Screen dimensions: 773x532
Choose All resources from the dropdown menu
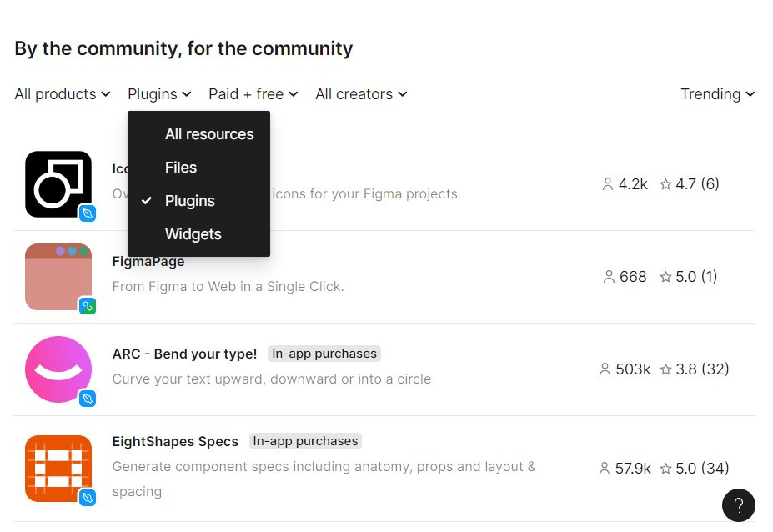pos(209,134)
